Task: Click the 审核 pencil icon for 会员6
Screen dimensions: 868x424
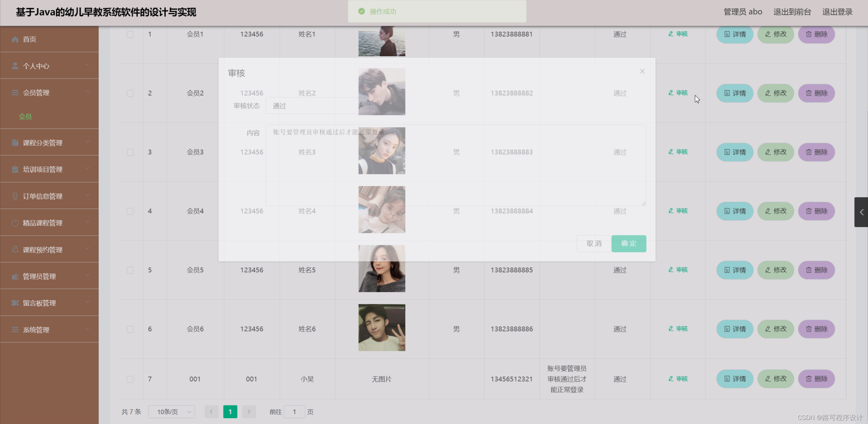Action: (x=671, y=329)
